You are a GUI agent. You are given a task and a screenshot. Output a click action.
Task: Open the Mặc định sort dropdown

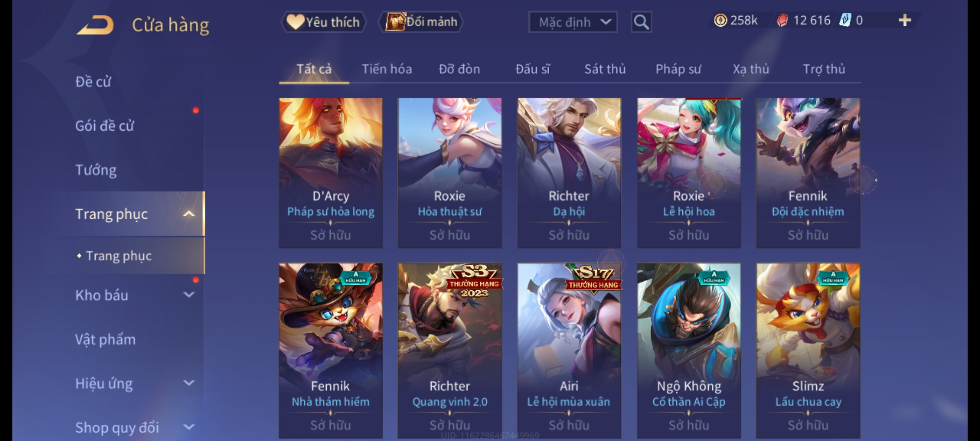coord(573,22)
